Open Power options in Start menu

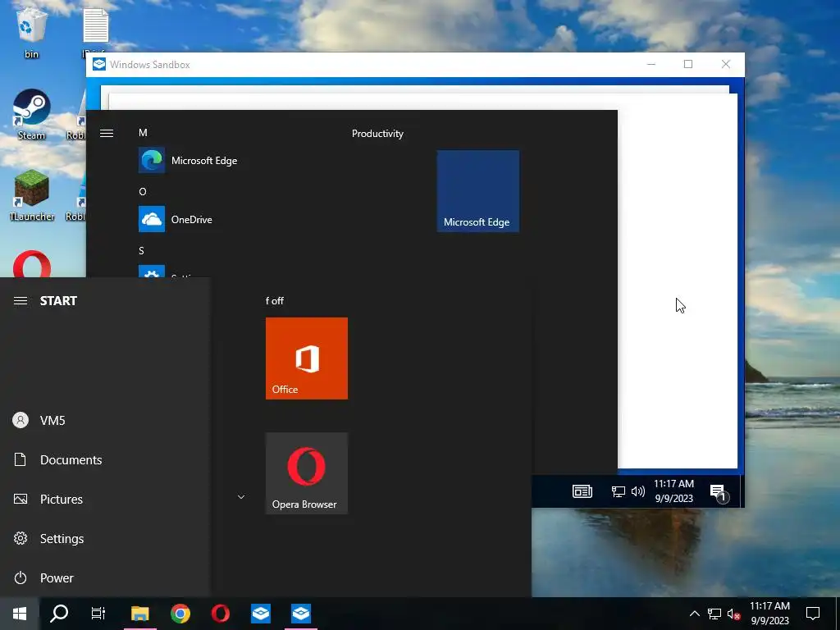[x=105, y=578]
